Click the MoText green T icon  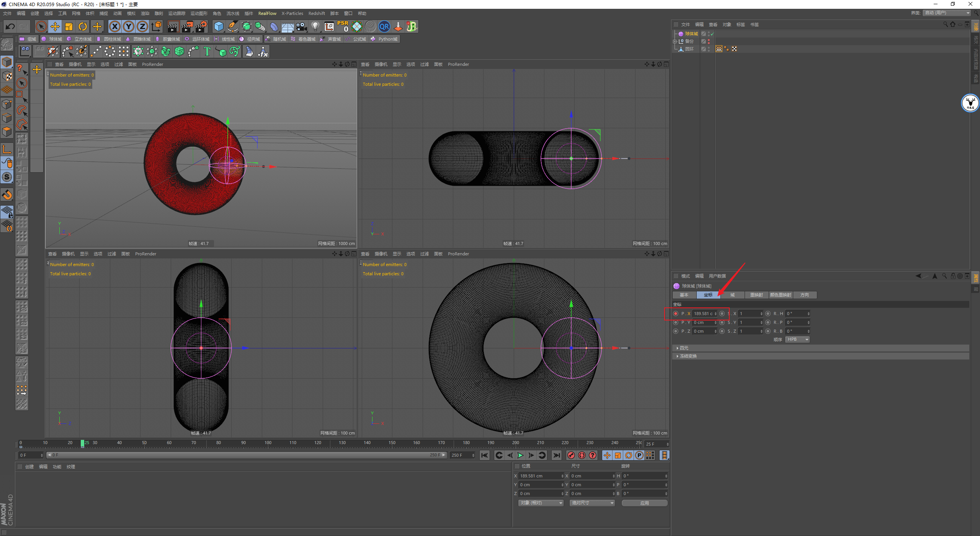point(207,51)
